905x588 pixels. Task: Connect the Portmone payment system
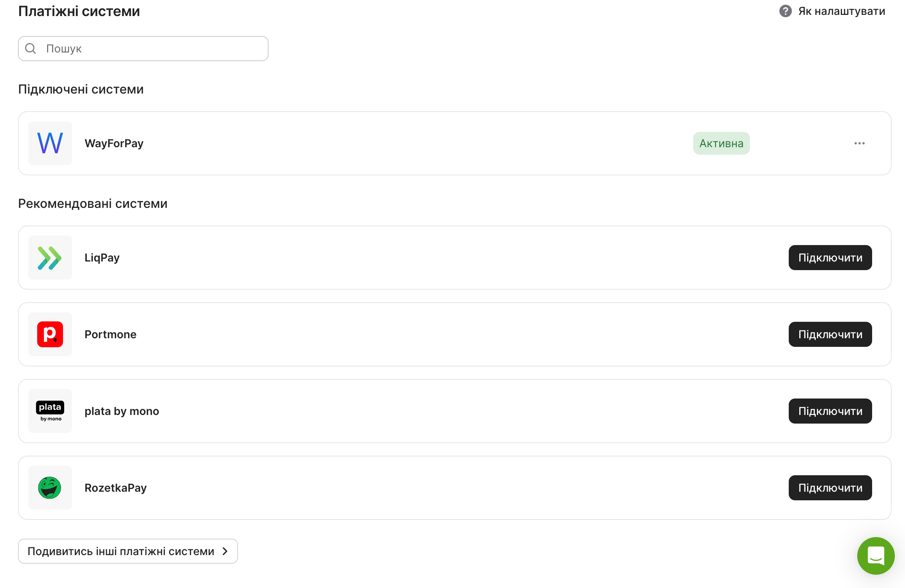(830, 334)
